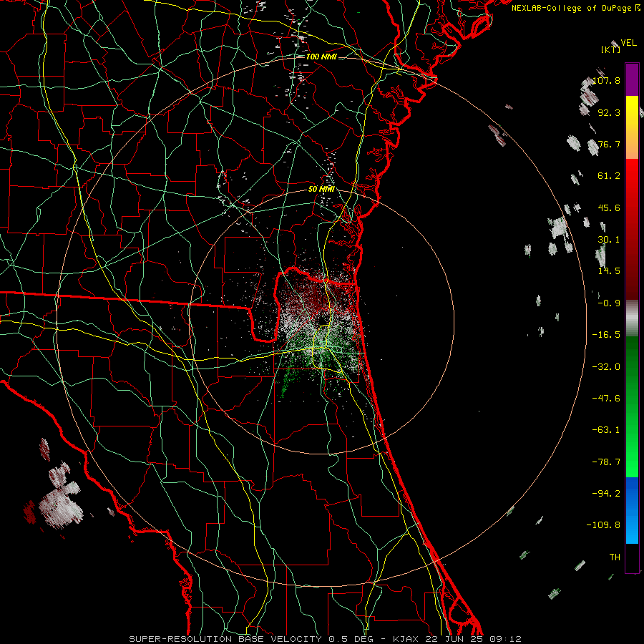This screenshot has width=644, height=644.
Task: Click the -63.1 velocity scale label
Action: pos(606,430)
